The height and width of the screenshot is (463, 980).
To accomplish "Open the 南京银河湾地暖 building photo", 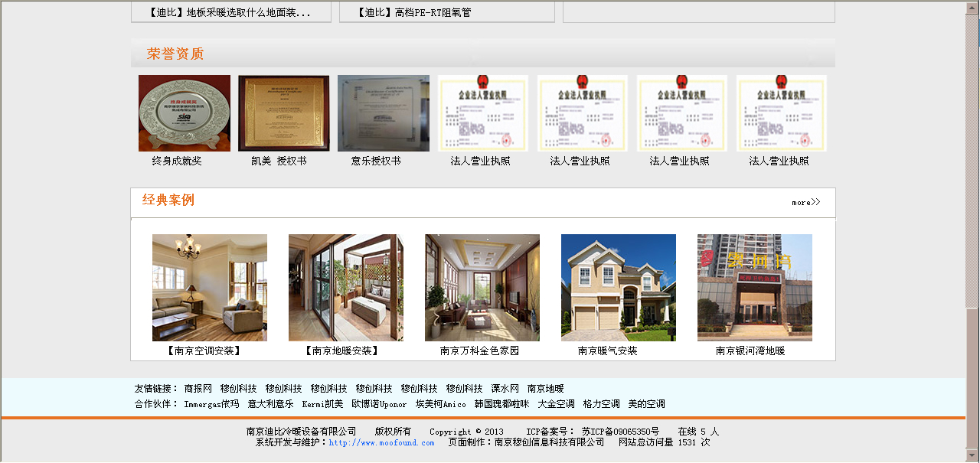I will point(754,288).
